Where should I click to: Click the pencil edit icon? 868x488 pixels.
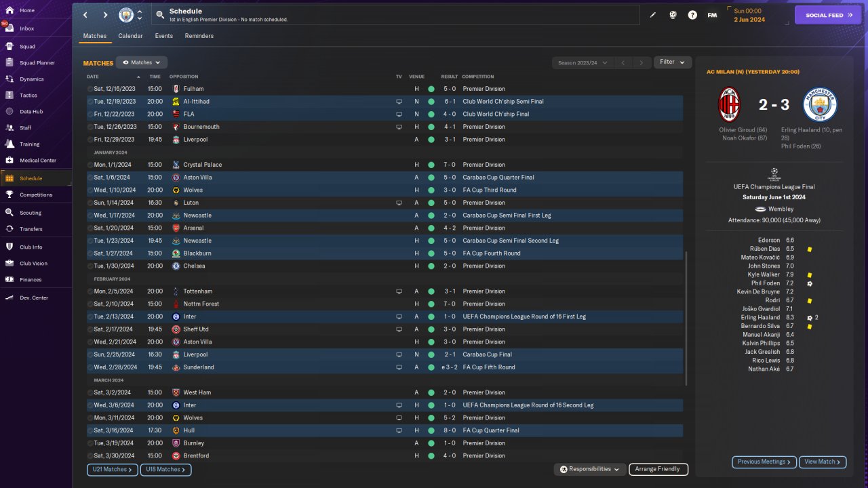[653, 15]
